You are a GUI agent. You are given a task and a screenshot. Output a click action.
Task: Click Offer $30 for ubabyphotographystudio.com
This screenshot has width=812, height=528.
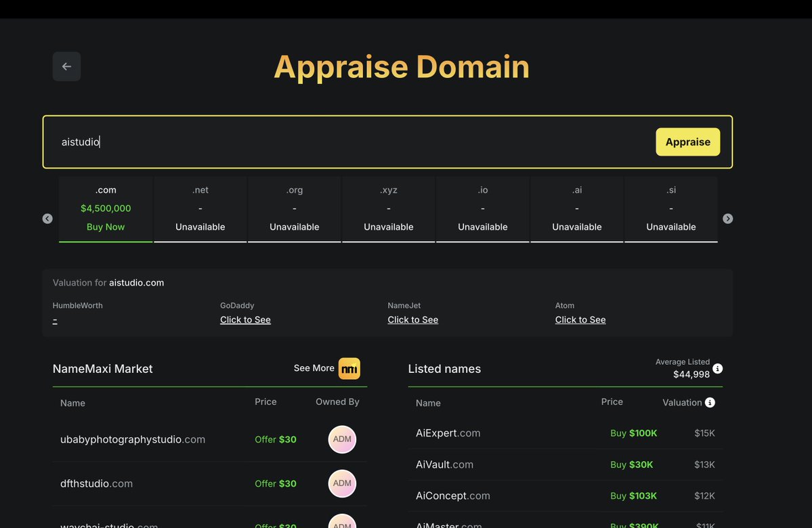pos(276,439)
